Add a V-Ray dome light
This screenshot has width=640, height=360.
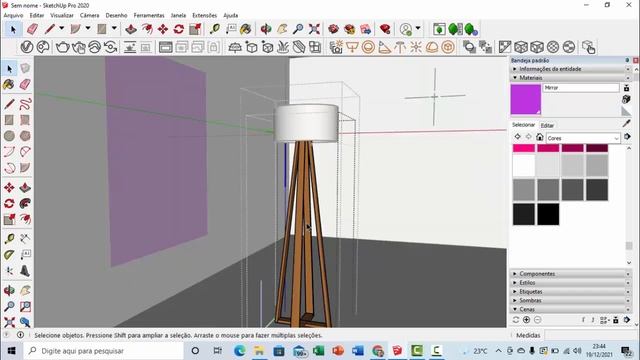coord(432,47)
